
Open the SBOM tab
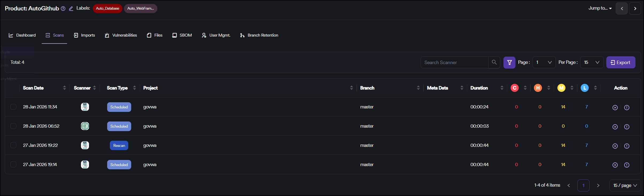pos(182,35)
